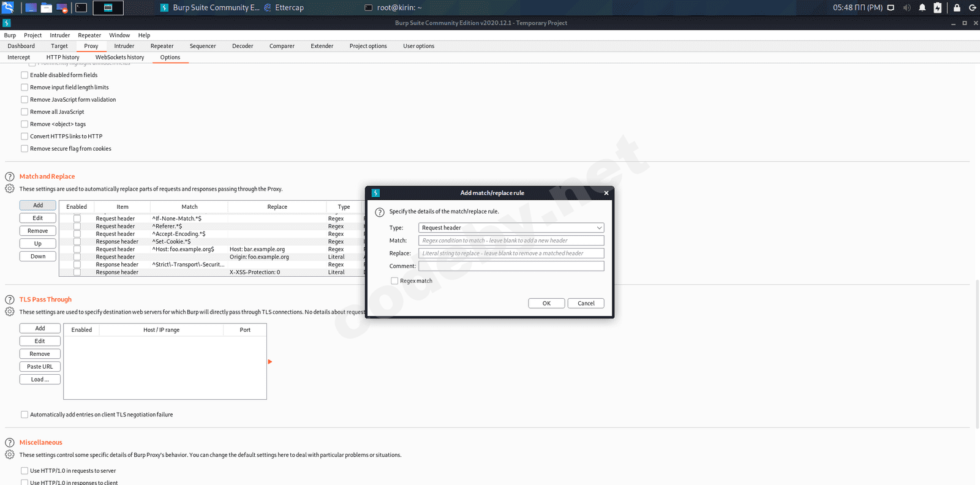Click the gear icon for Match and Replace
The height and width of the screenshot is (485, 980).
(x=10, y=189)
